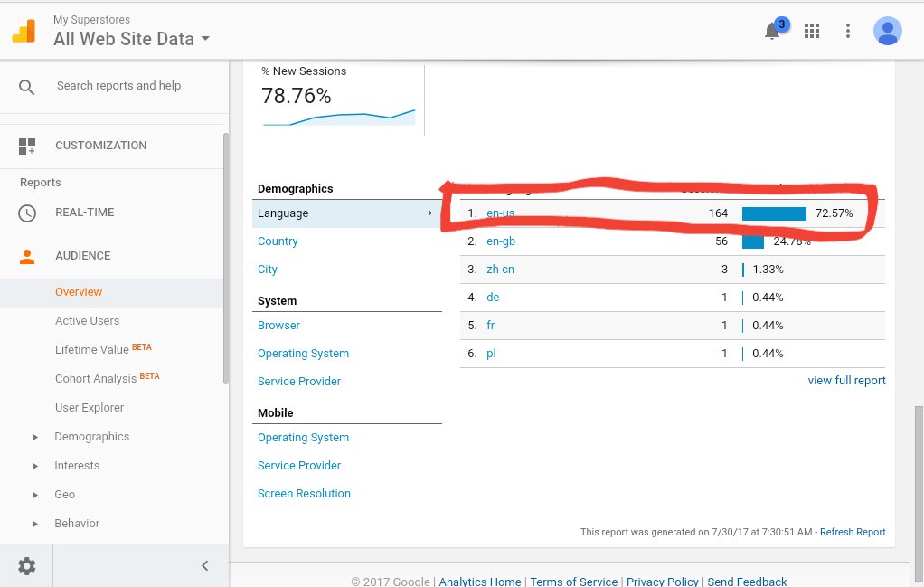
Task: Open the zh-cn language link
Action: point(500,270)
